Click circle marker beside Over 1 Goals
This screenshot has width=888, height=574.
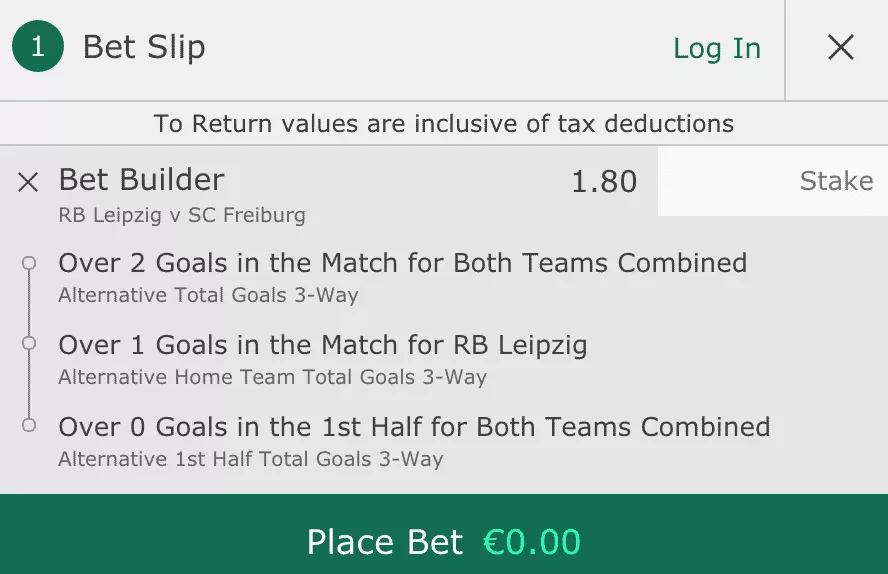tap(29, 343)
